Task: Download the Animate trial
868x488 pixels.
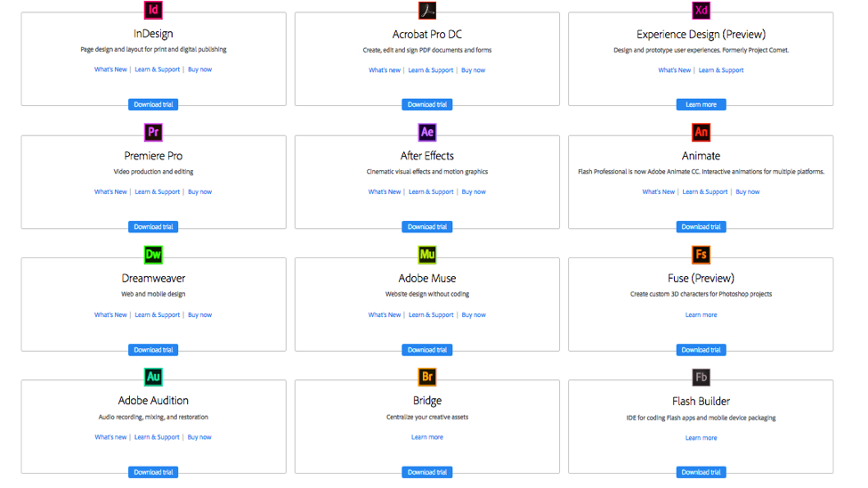Action: coord(701,227)
